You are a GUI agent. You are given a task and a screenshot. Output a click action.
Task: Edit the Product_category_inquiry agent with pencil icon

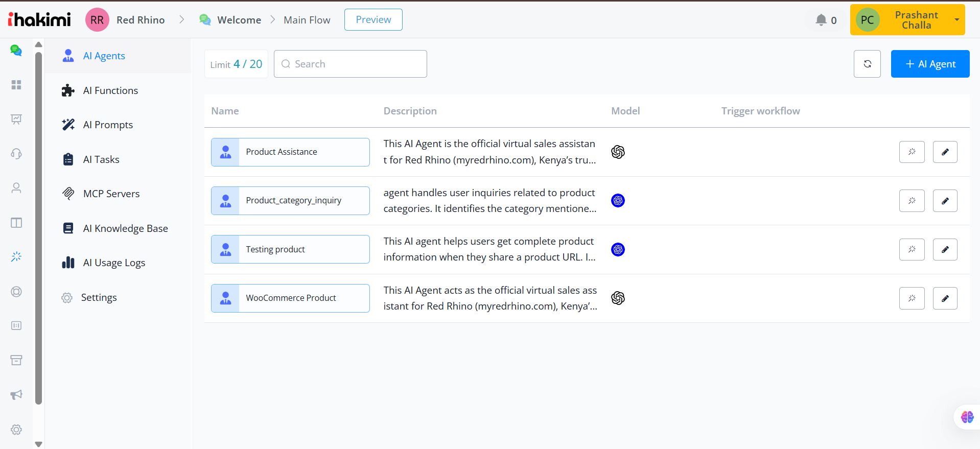pos(945,201)
